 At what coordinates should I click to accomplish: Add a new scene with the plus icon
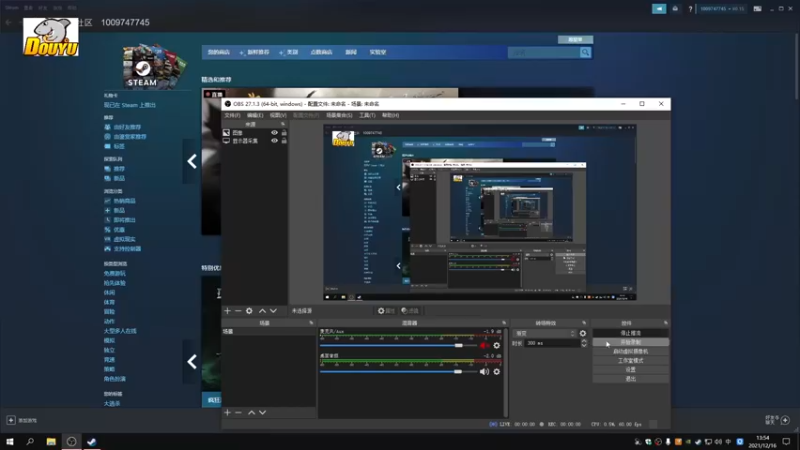228,412
